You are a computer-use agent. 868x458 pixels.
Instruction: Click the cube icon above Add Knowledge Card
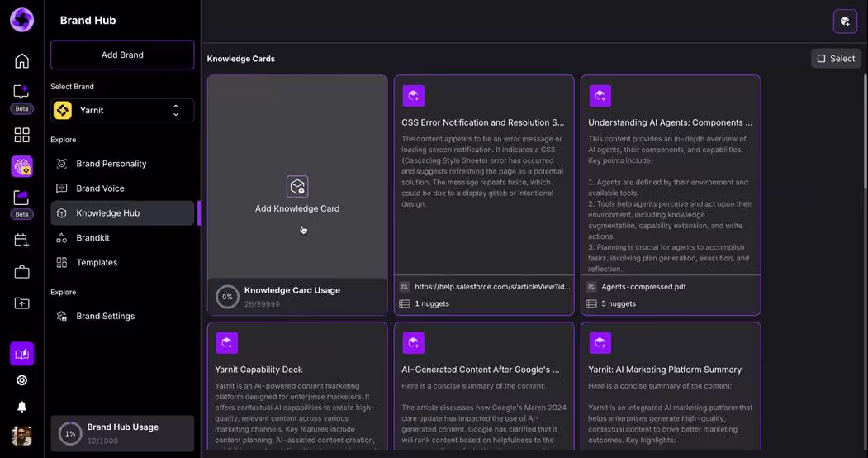click(x=297, y=187)
